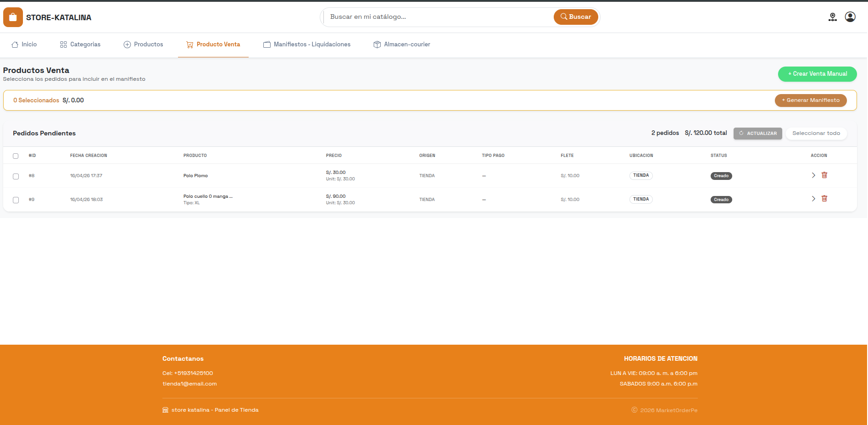Viewport: 868px width, 425px height.
Task: Check the select-all checkbox in the table header
Action: point(16,156)
